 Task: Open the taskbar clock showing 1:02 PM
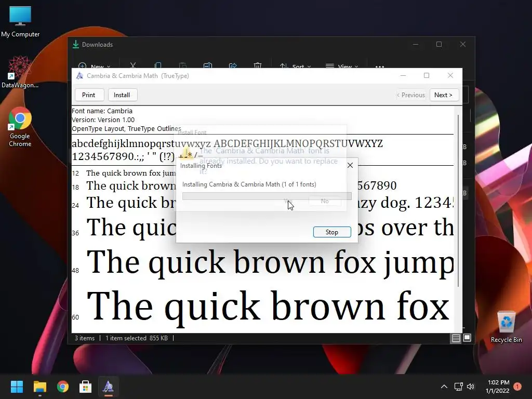498,387
